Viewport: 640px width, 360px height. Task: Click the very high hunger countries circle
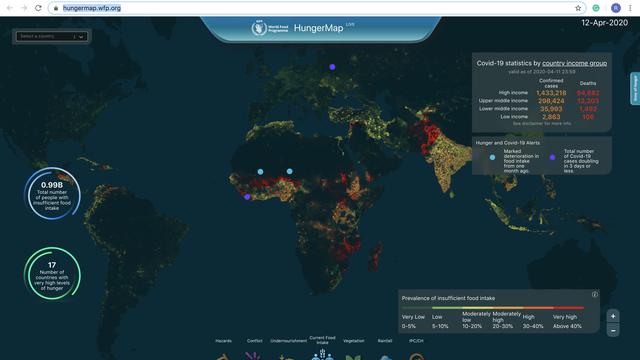[x=52, y=273]
